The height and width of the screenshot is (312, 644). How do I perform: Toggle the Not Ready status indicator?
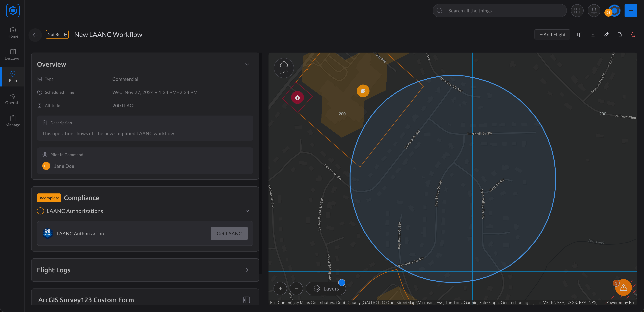point(57,35)
